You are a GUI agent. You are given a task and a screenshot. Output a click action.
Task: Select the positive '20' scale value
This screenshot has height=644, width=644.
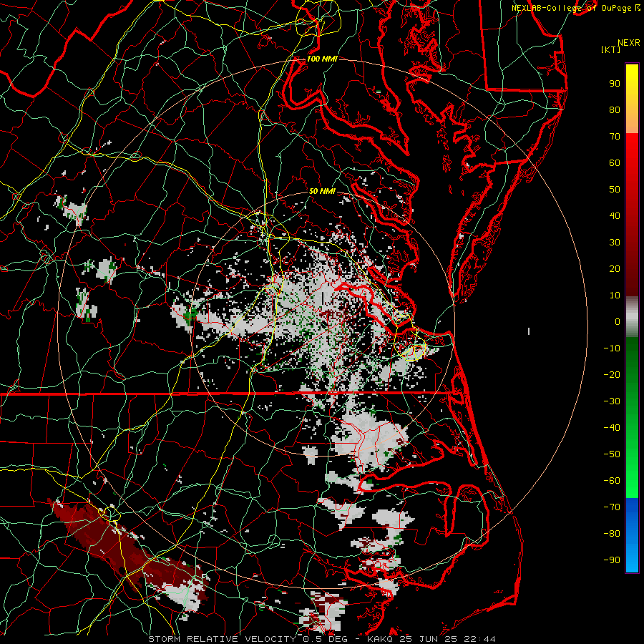pyautogui.click(x=615, y=268)
